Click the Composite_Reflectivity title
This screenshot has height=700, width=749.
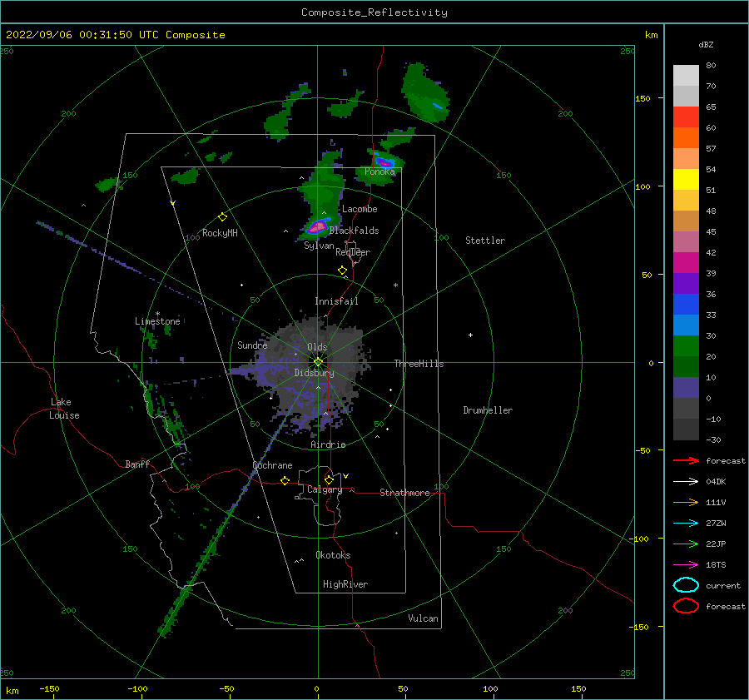374,12
